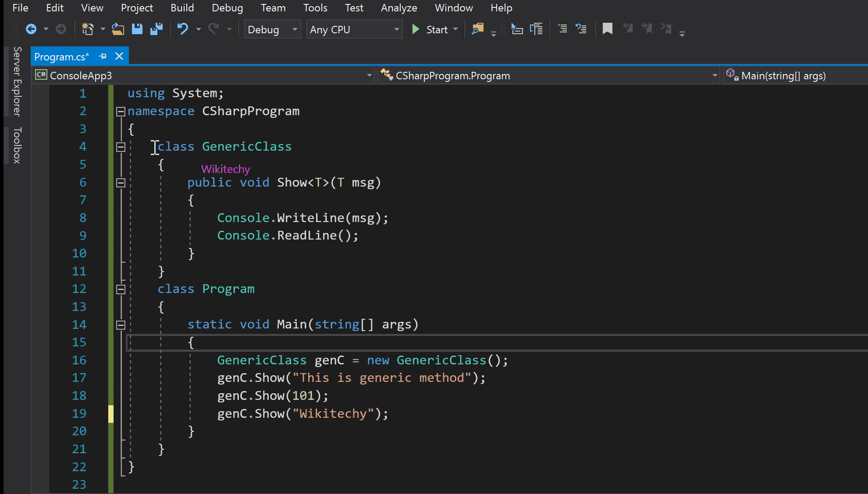Open the Analyze menu
The height and width of the screenshot is (494, 868).
[x=398, y=8]
